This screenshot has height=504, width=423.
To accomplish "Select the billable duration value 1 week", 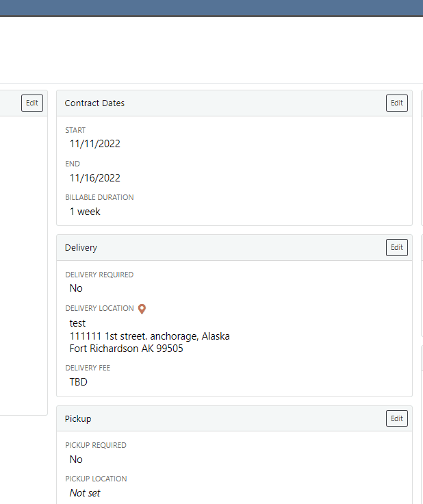I will tap(85, 212).
